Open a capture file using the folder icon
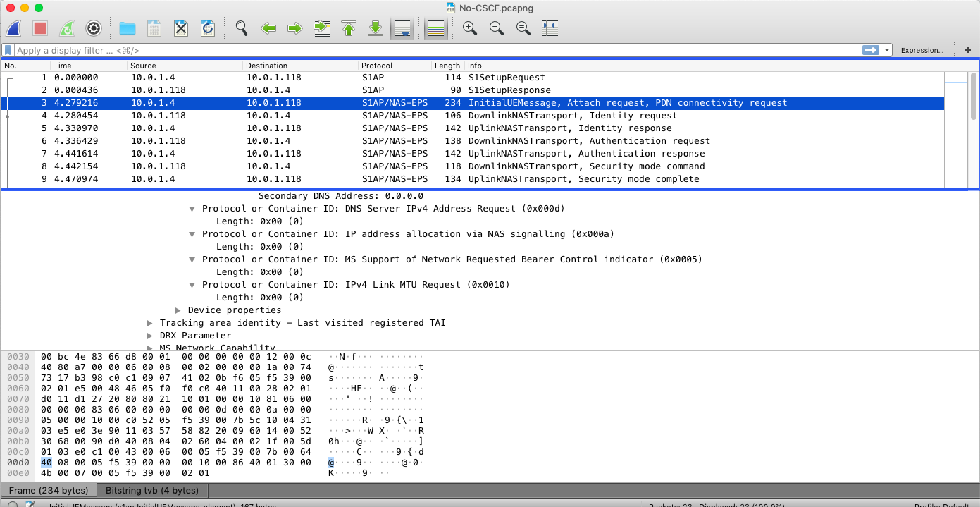 (128, 28)
